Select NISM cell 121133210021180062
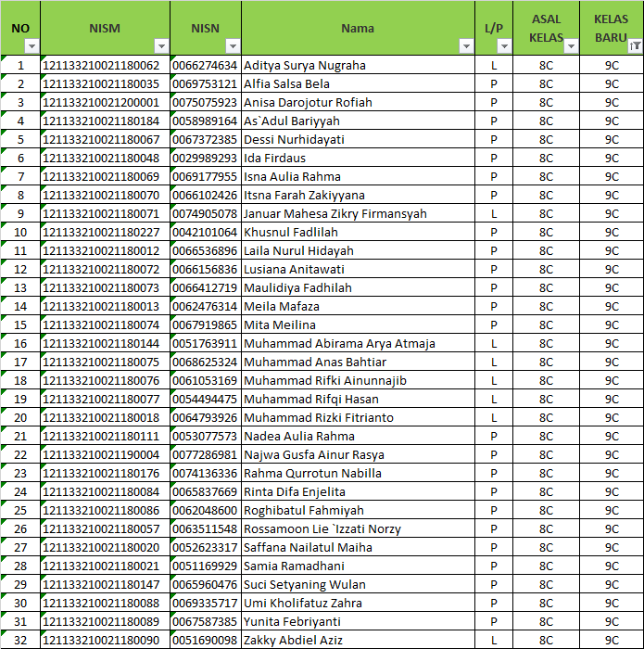The height and width of the screenshot is (649, 644). (105, 66)
